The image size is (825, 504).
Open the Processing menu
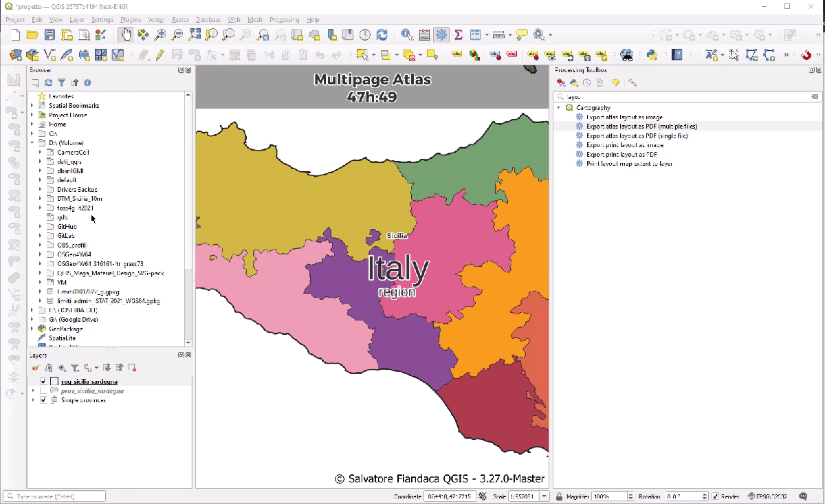click(285, 20)
